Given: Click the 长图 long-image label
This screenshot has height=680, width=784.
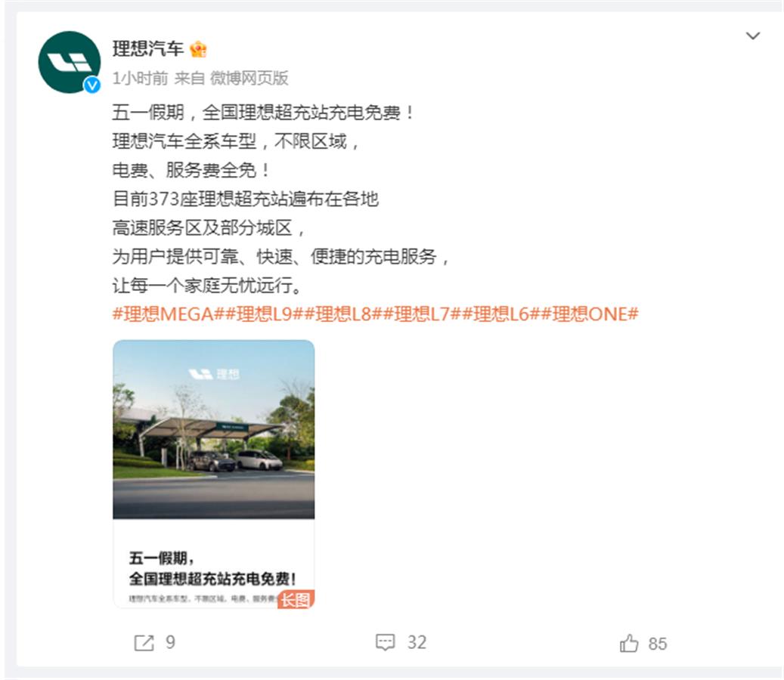Looking at the screenshot, I should coord(296,599).
